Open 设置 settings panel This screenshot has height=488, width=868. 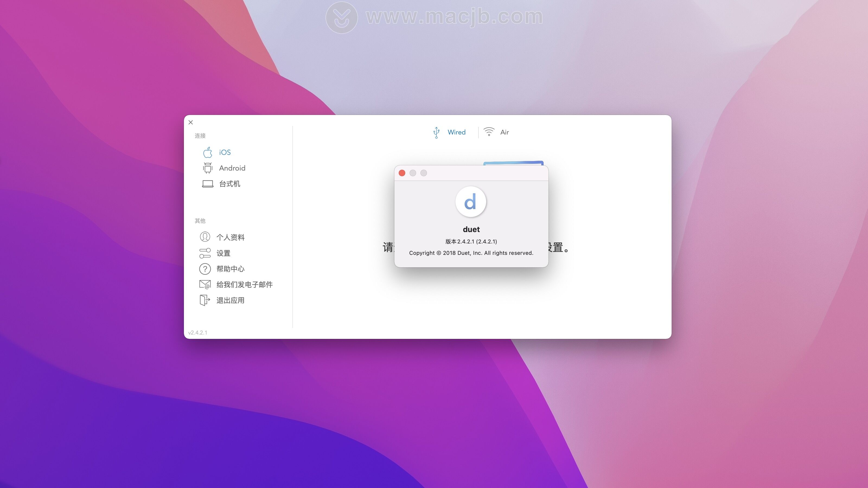(224, 253)
